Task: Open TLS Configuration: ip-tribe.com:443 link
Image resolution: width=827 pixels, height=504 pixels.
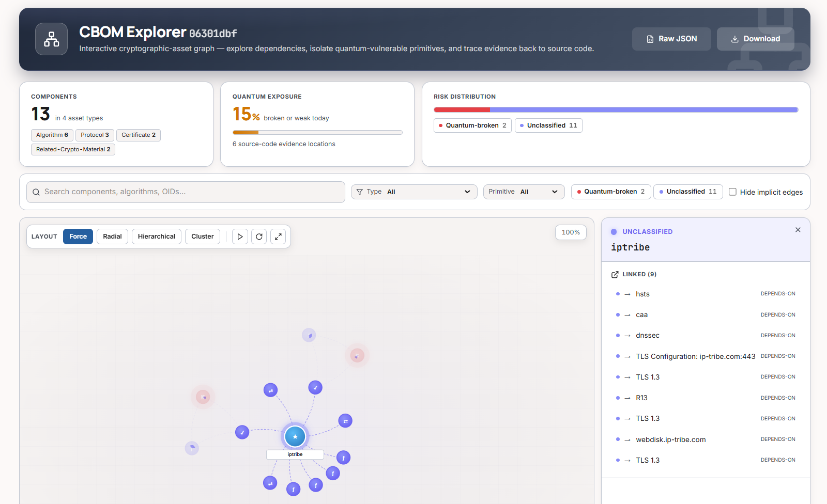Action: click(x=706, y=356)
